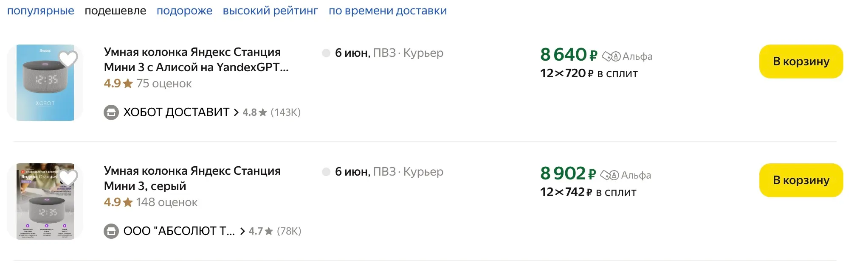Sort by по времени доставки
Screen dimensions: 868x263
[x=387, y=11]
